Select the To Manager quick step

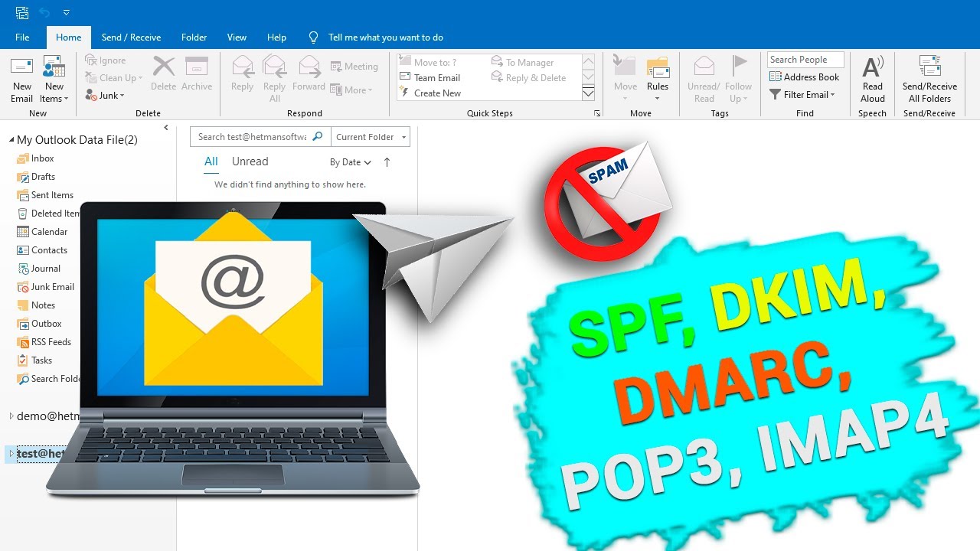(x=523, y=63)
